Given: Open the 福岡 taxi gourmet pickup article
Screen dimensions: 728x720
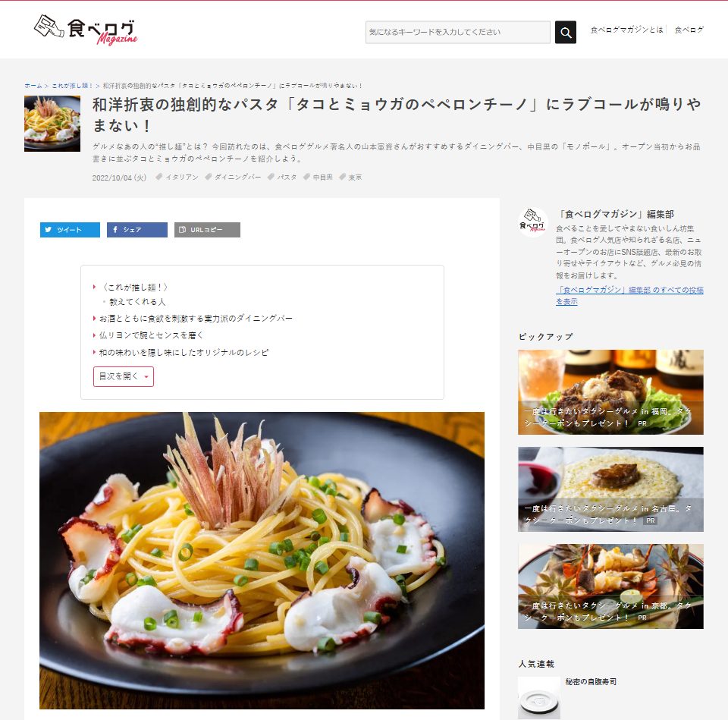Looking at the screenshot, I should (610, 392).
